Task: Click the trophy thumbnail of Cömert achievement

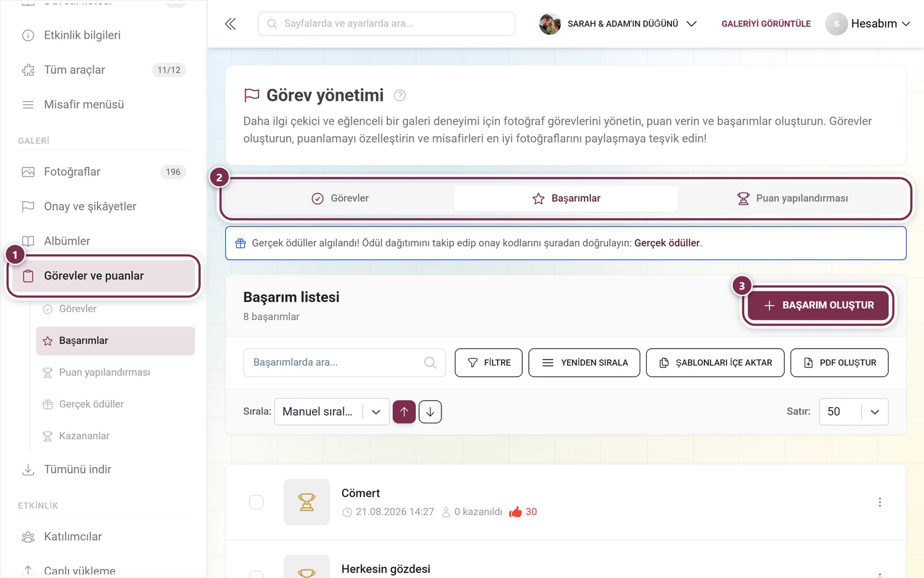Action: (307, 502)
